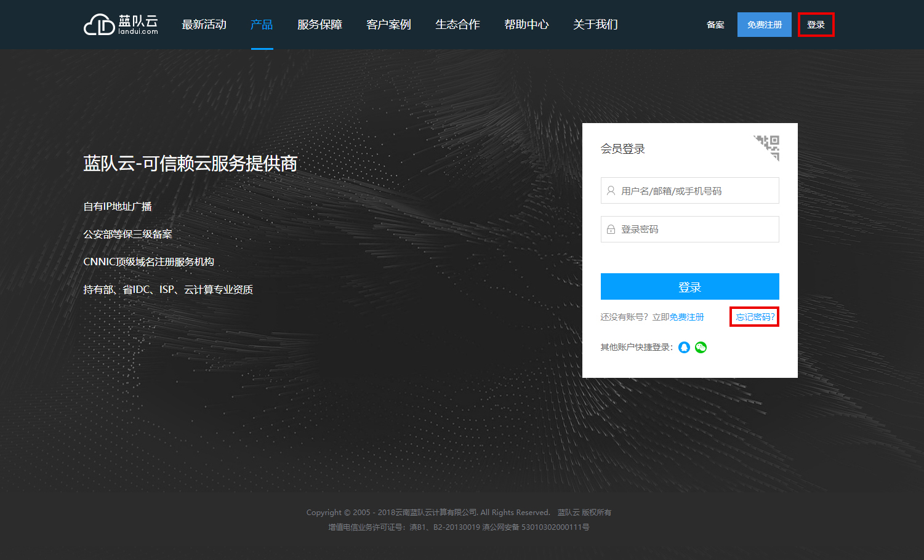924x560 pixels.
Task: Open the 产品 menu
Action: tap(262, 25)
